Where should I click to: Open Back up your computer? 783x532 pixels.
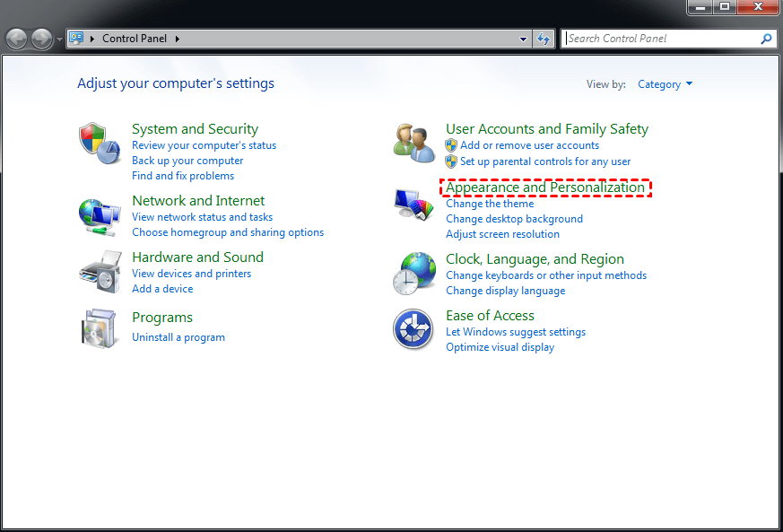187,161
